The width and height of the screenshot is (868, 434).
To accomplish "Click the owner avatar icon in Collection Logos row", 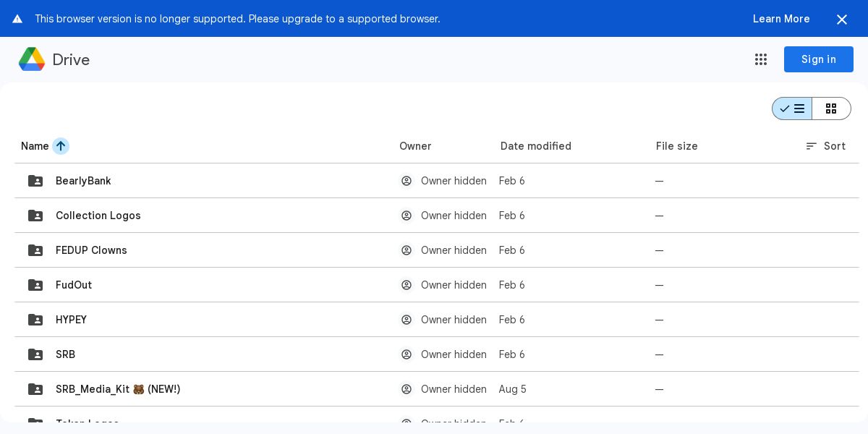I will (x=407, y=216).
